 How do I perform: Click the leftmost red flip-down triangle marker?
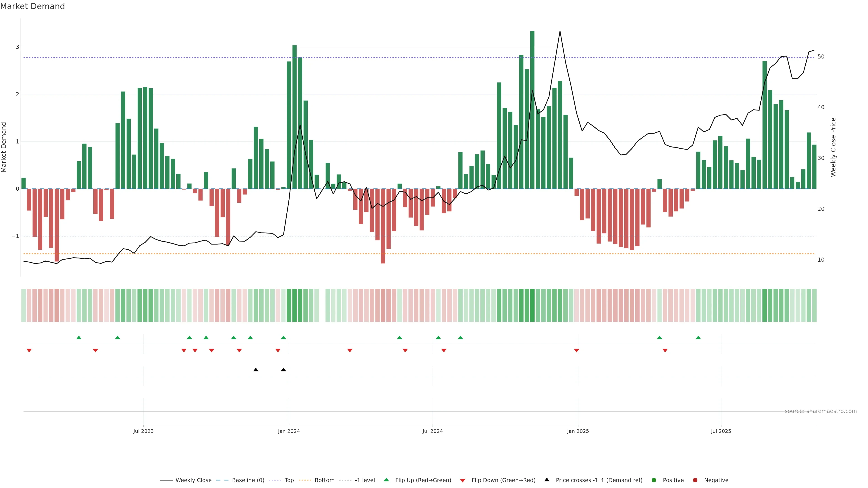coord(29,351)
